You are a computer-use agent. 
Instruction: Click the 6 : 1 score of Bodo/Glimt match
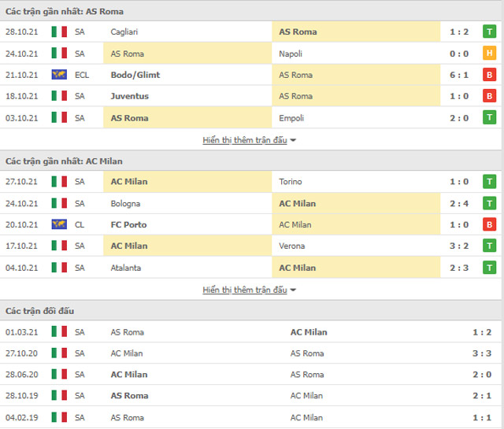point(460,75)
